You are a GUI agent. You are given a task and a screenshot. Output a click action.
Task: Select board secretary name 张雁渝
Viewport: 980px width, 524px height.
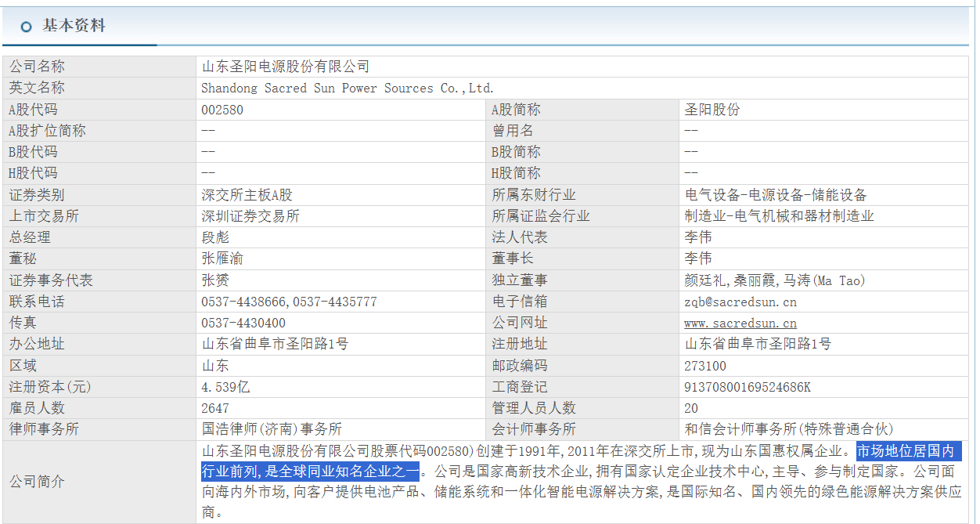222,258
